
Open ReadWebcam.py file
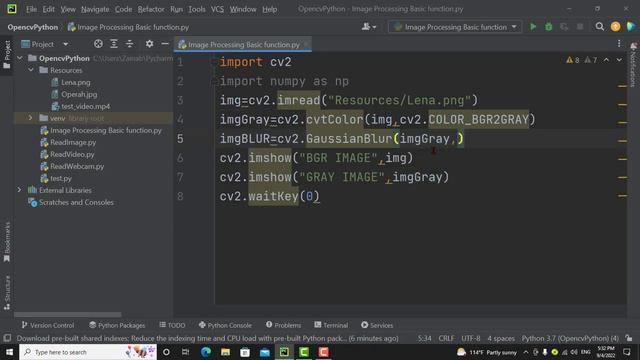point(77,166)
